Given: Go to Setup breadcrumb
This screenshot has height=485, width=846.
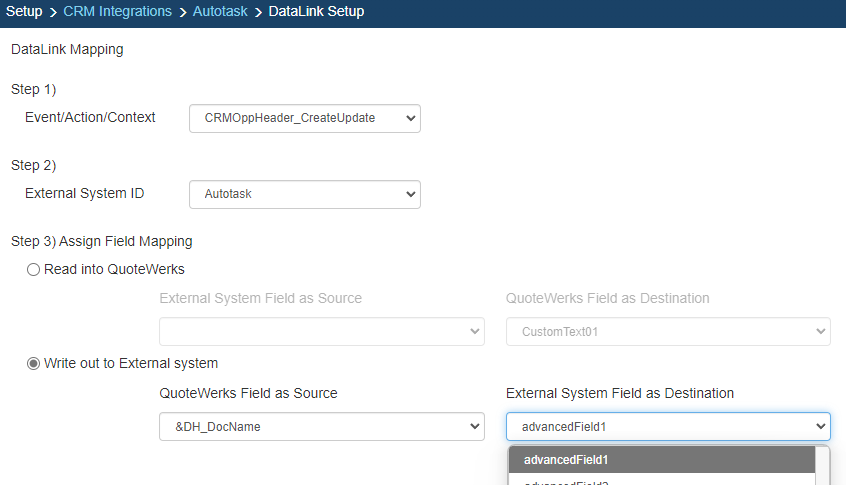Looking at the screenshot, I should point(24,11).
